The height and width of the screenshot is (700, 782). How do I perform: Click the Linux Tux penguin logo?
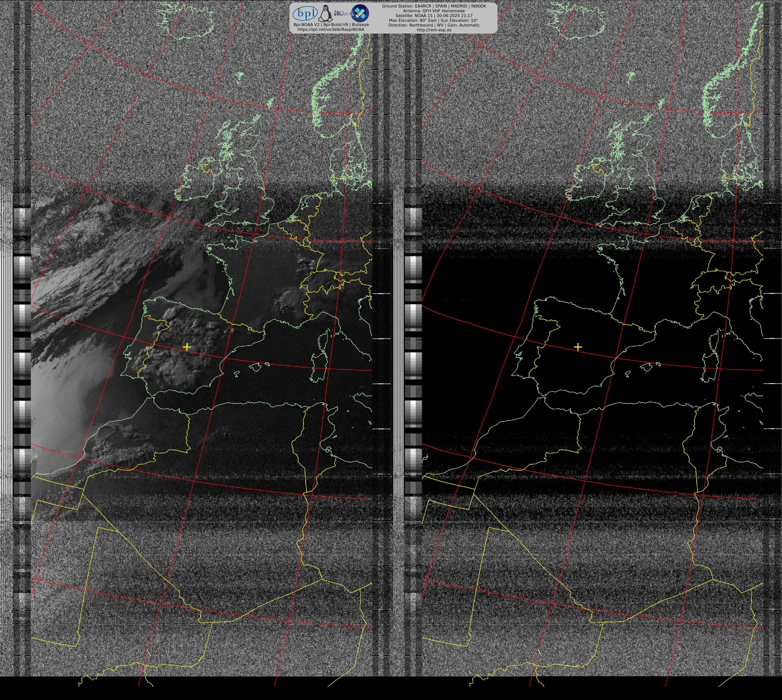326,13
